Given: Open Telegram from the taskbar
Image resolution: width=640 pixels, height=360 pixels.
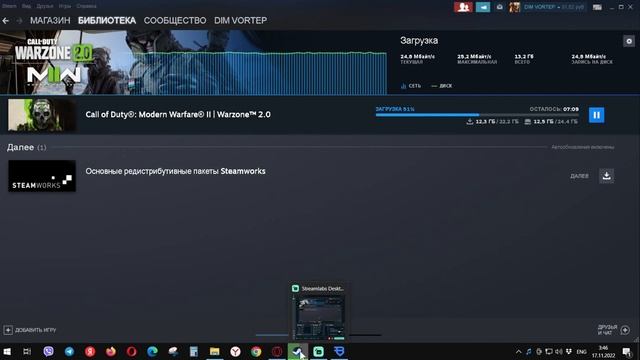Looking at the screenshot, I should (x=69, y=352).
